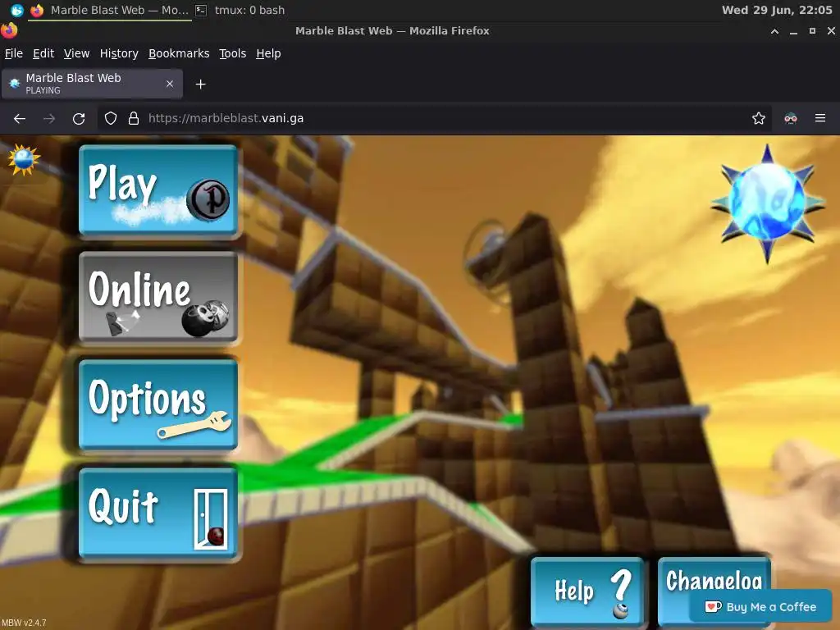Viewport: 840px width, 630px height.
Task: Open the History menu
Action: (119, 53)
